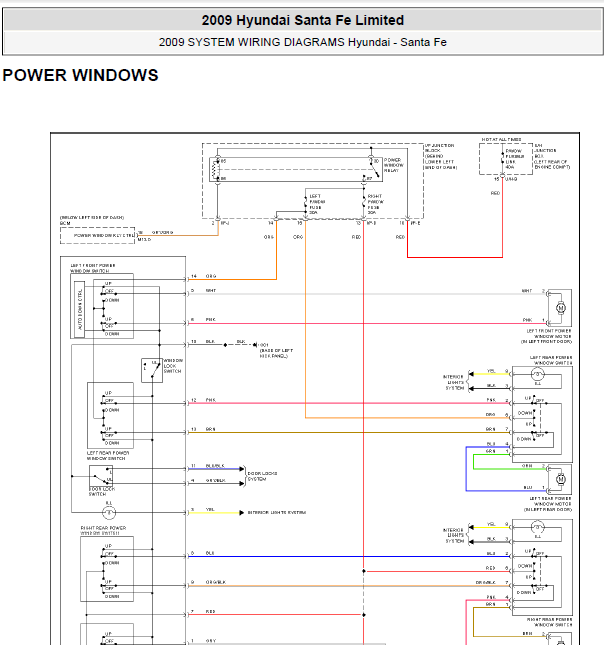
Task: Click "PNK 1" pin at left front motor
Action: pos(534,320)
